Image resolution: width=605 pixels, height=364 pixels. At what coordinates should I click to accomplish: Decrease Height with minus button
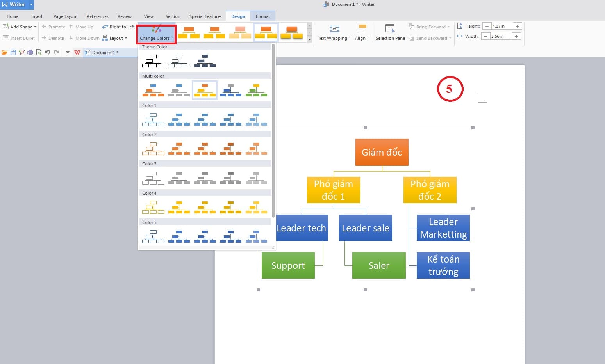(487, 26)
